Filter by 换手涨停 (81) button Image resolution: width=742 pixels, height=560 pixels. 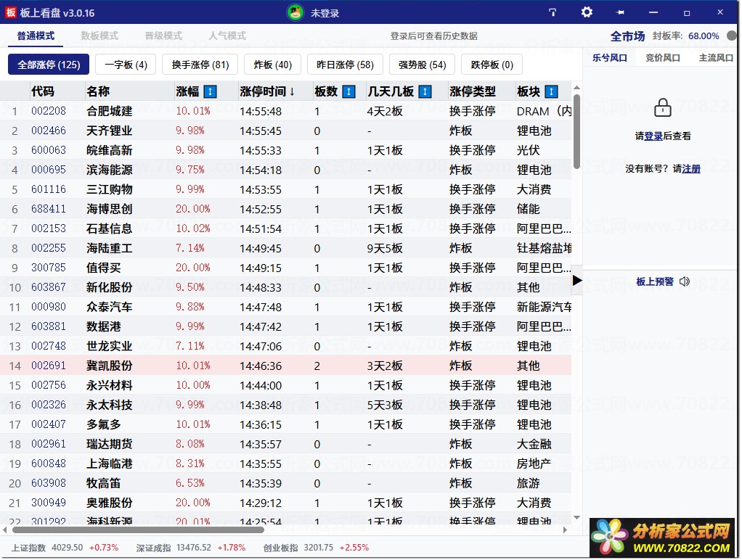click(200, 65)
